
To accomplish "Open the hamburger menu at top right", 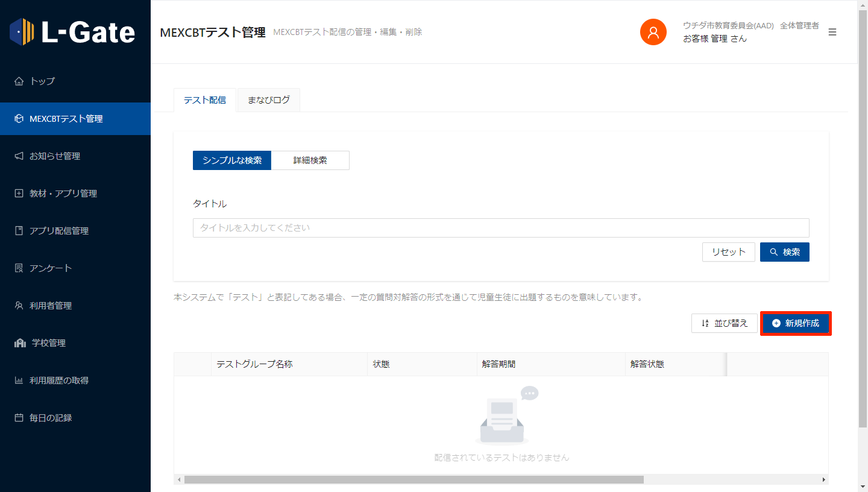I will coord(832,32).
